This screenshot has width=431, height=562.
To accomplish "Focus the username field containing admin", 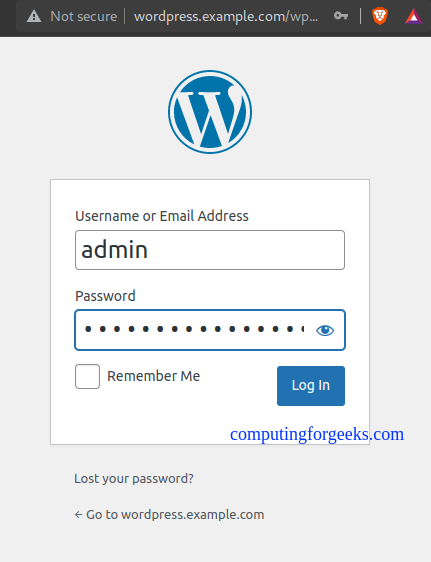I will pyautogui.click(x=210, y=250).
